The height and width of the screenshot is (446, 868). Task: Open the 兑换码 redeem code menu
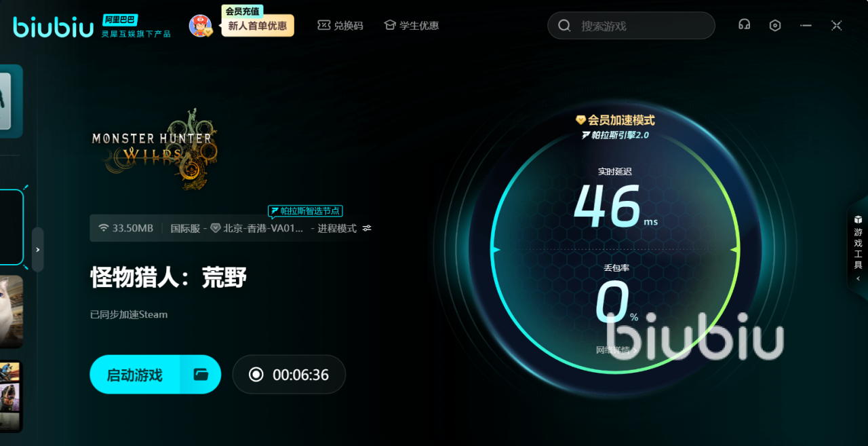340,25
